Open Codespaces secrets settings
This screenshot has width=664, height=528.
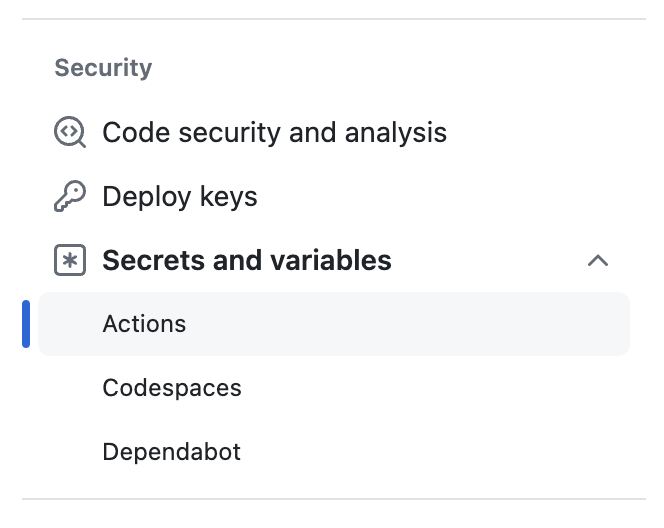pos(172,388)
